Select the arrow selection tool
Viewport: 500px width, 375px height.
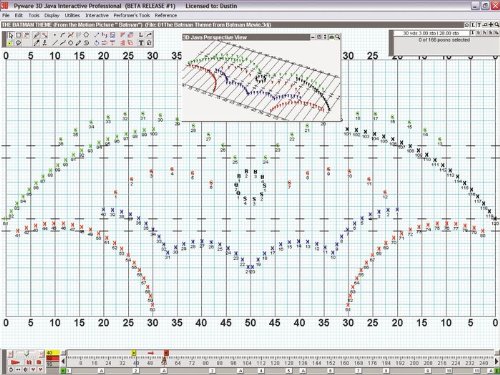[x=10, y=35]
